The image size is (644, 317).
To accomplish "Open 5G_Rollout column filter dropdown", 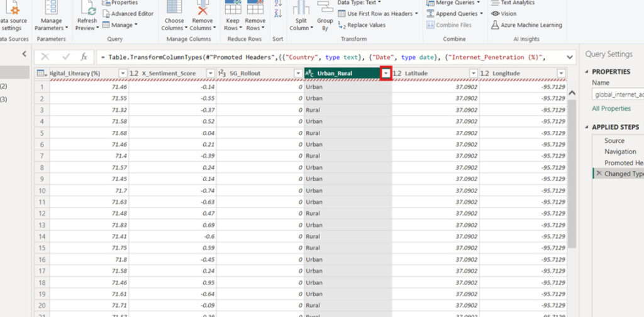I will click(299, 73).
